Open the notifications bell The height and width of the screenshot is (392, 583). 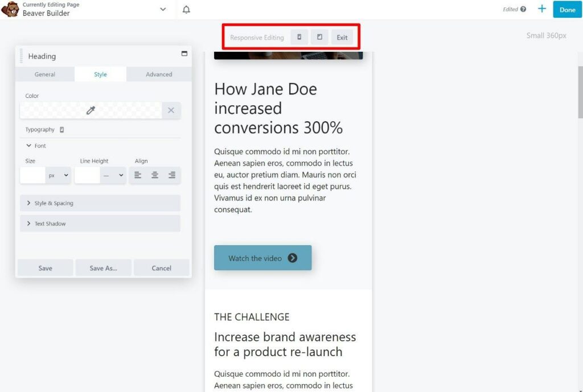tap(186, 9)
